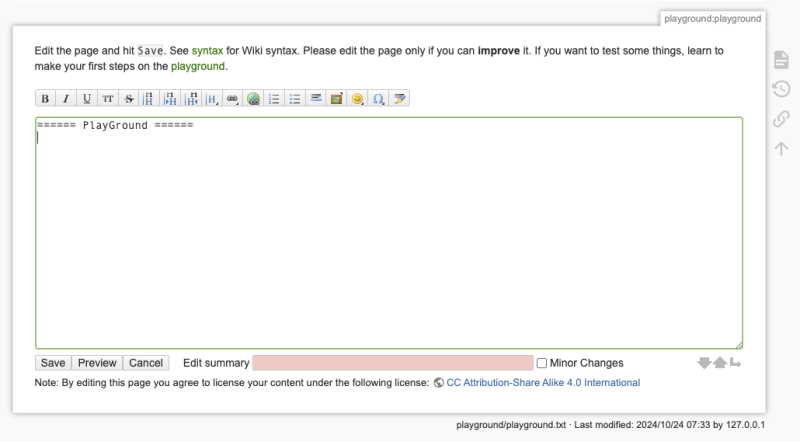The height and width of the screenshot is (442, 800).
Task: Toggle bold text formatting
Action: pos(45,98)
